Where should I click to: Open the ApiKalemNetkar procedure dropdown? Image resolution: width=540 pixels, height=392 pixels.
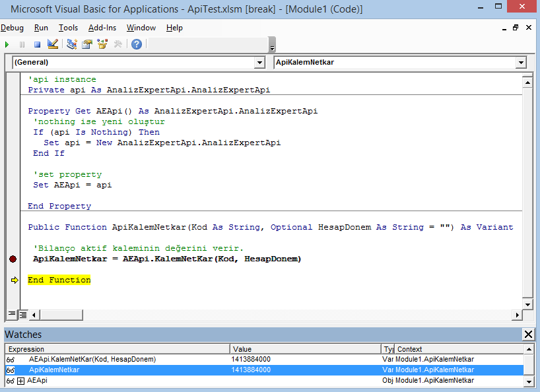click(x=521, y=63)
